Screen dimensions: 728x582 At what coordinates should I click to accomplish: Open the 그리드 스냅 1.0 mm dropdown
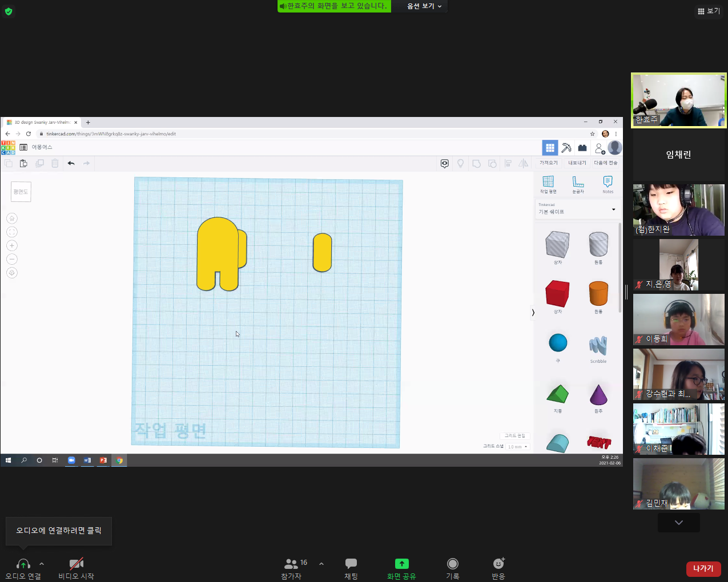tap(518, 447)
